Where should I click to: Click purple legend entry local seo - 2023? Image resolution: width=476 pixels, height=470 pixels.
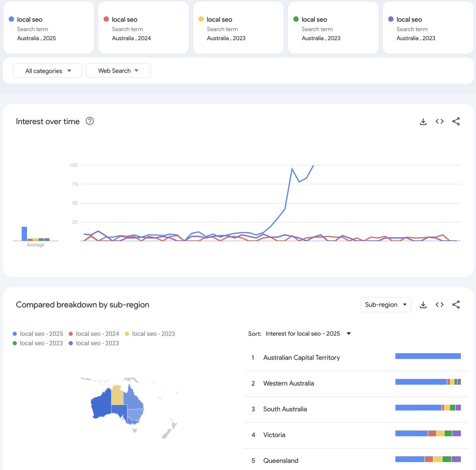(x=94, y=343)
